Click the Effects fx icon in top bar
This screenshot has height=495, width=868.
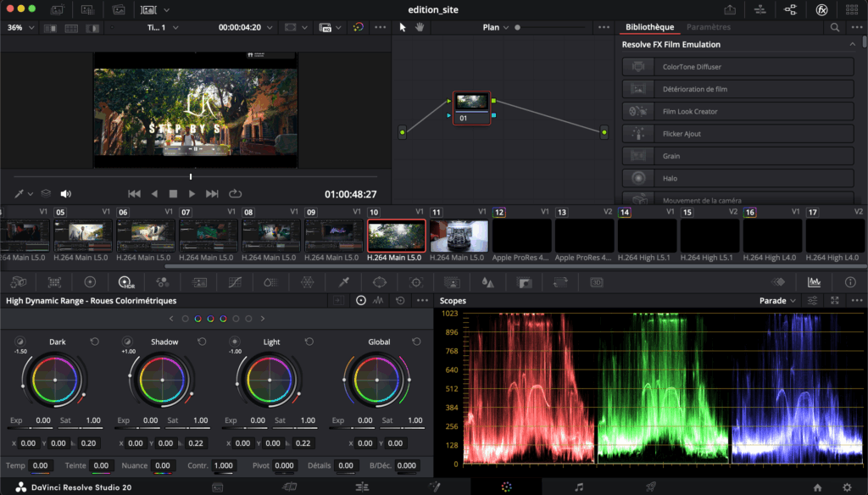821,9
